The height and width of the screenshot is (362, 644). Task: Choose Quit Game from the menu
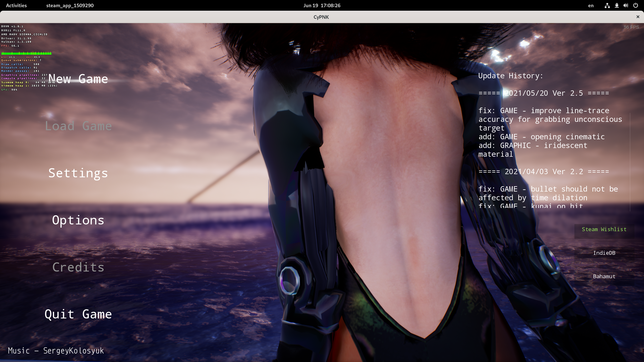78,314
